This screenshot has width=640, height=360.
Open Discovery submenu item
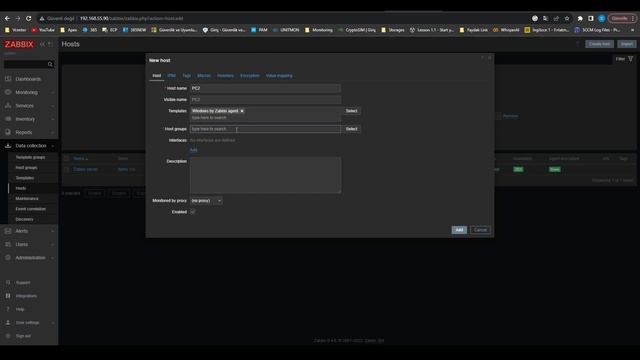point(24,219)
